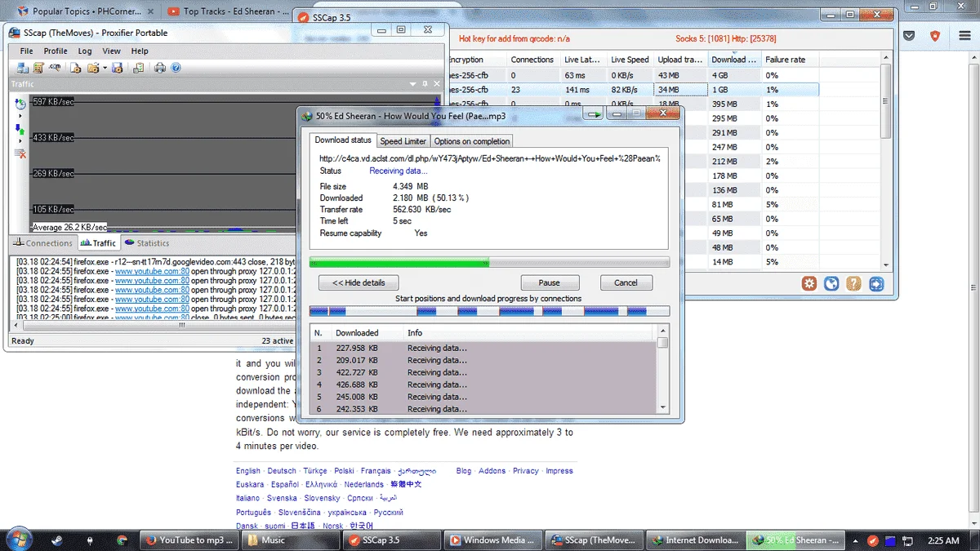
Task: Switch to the Connections tab in Proxifier
Action: (x=42, y=243)
